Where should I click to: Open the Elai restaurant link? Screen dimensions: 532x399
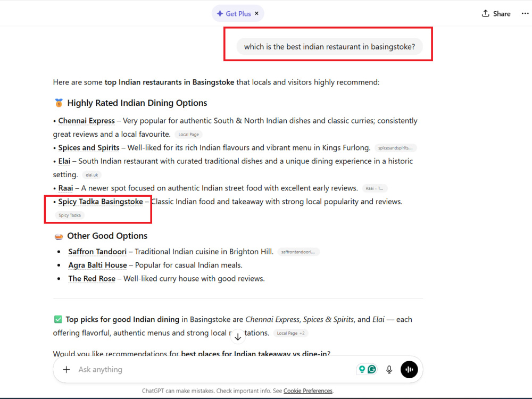(64, 161)
